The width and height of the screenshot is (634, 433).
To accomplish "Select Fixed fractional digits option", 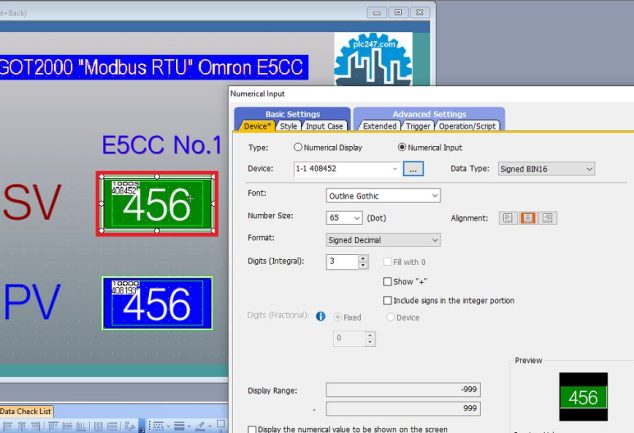I will coord(348,317).
